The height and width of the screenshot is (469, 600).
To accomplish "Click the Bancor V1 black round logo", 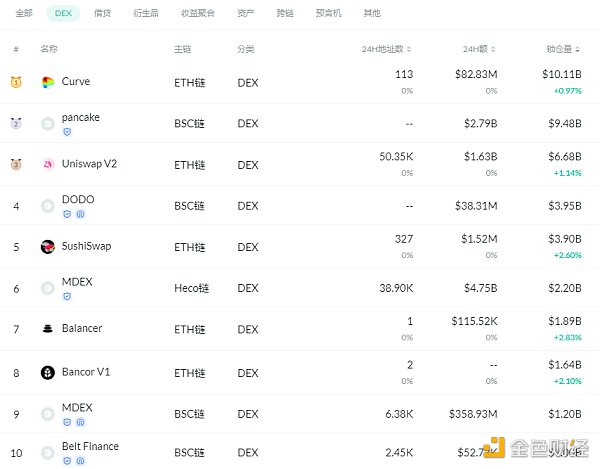I will click(x=47, y=373).
